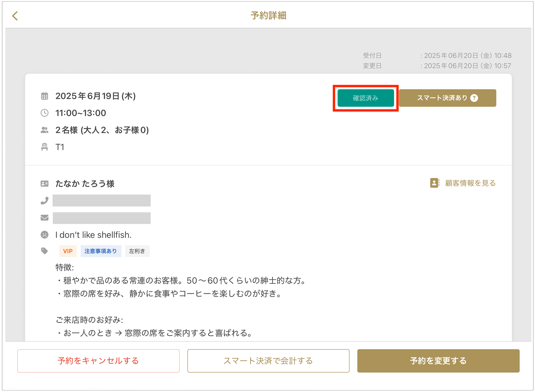Select the 左利き tag
The width and height of the screenshot is (535, 392).
[137, 251]
